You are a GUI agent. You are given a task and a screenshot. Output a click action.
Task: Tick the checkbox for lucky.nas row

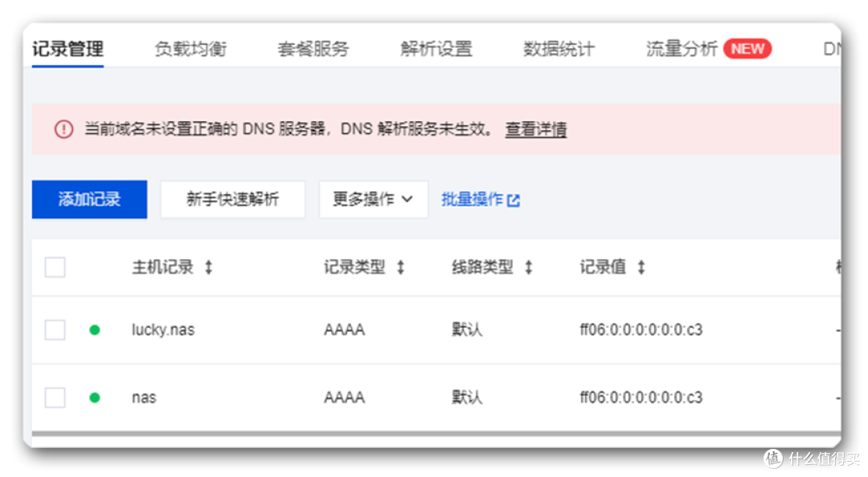click(55, 330)
